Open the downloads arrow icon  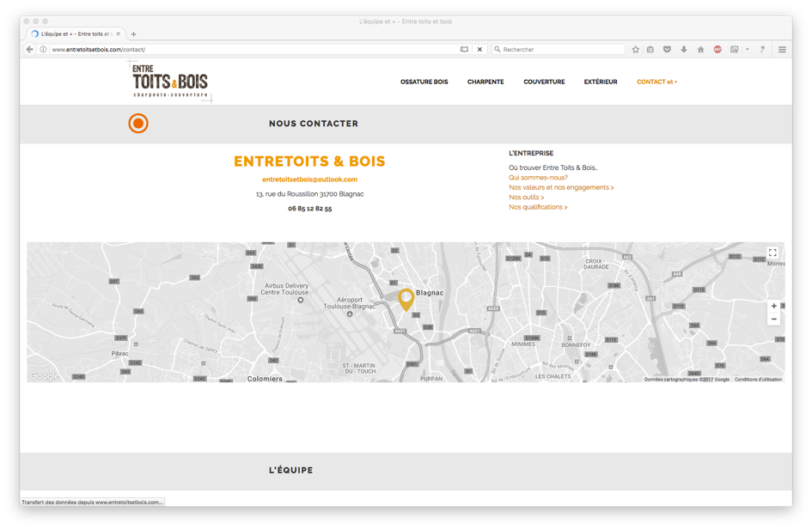click(x=684, y=50)
